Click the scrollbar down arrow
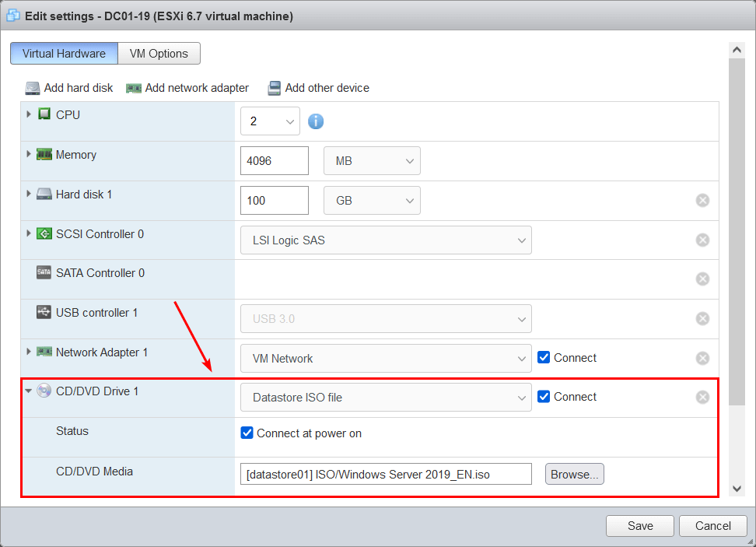756x547 pixels. point(737,489)
